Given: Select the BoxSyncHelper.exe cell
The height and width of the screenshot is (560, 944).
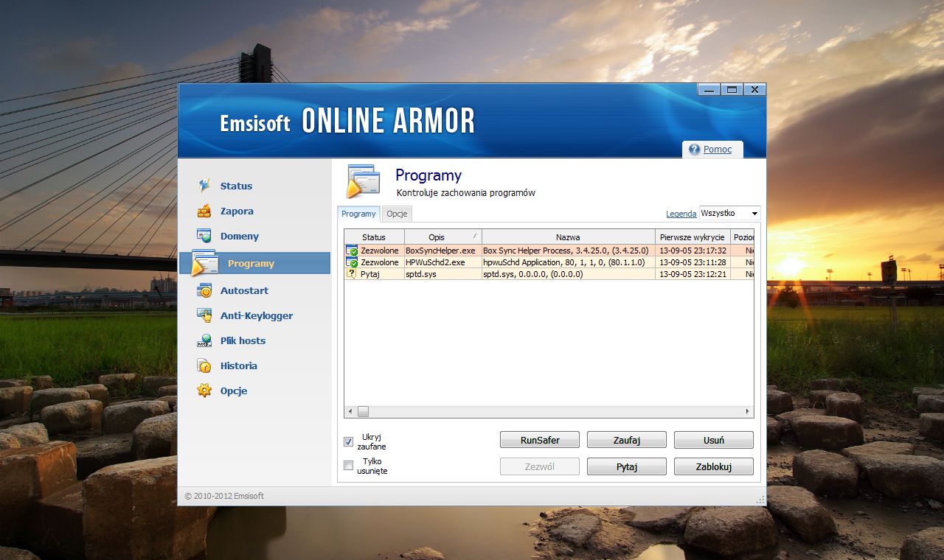Looking at the screenshot, I should pyautogui.click(x=442, y=251).
